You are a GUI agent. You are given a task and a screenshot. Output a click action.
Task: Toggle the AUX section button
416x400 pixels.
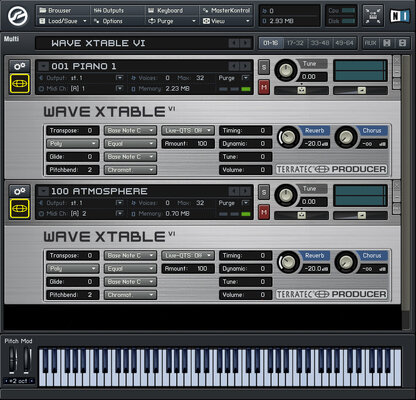(x=370, y=43)
